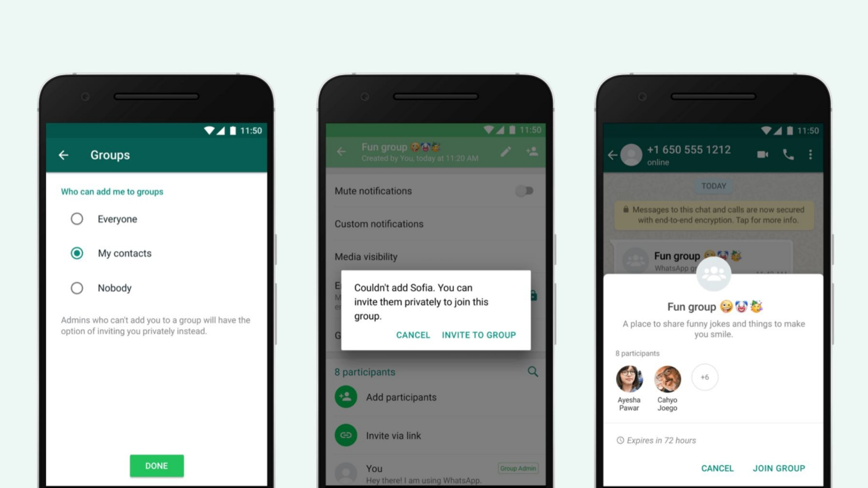Viewport: 868px width, 488px height.
Task: Click INVITE TO GROUP button in dialog
Action: (479, 335)
